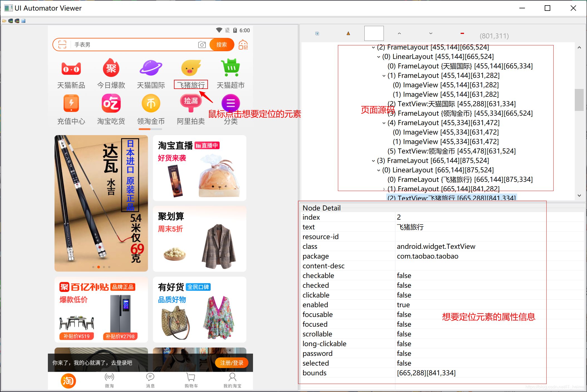This screenshot has height=392, width=587.
Task: Click the 注册/登录 button
Action: [x=232, y=363]
